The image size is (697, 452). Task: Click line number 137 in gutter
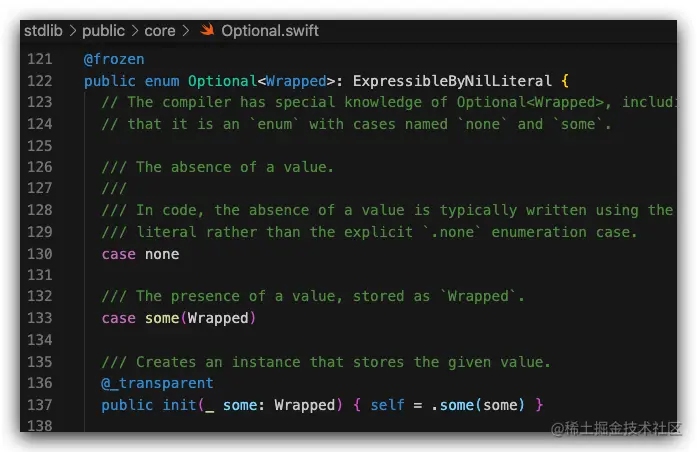40,405
